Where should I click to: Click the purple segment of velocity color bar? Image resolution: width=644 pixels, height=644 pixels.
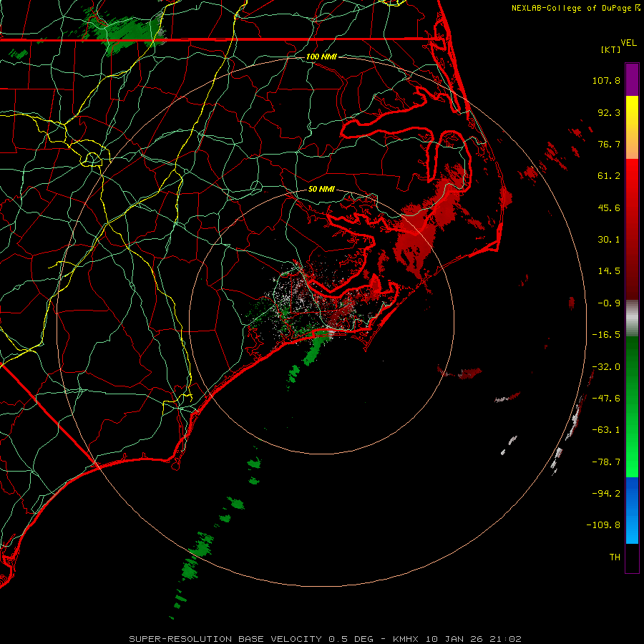632,79
